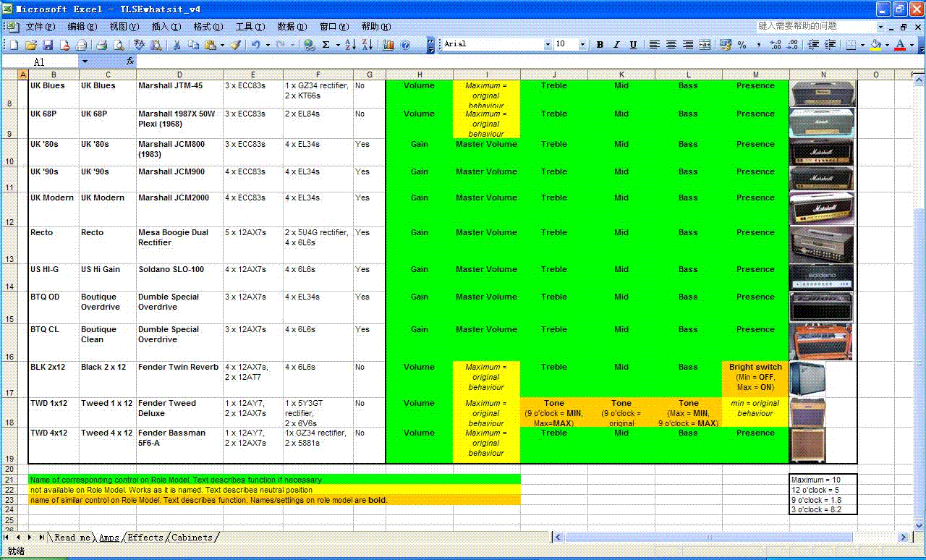Open the borders style dropdown arrow
The image size is (926, 560).
[862, 45]
